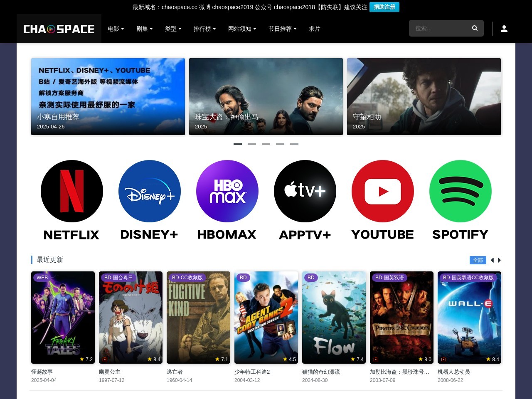Open the 珠宝大盗：神偷出马 banner
This screenshot has width=532, height=399.
pyautogui.click(x=266, y=96)
